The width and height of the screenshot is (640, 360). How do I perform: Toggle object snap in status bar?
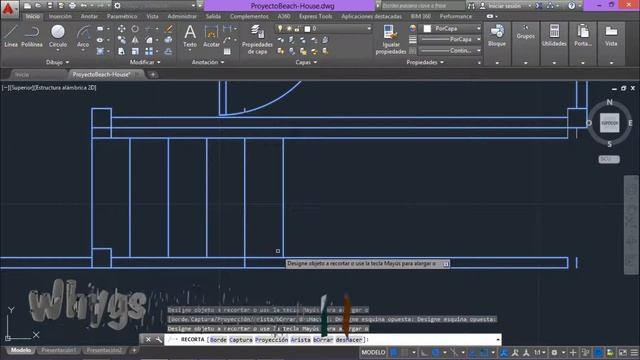click(x=484, y=352)
